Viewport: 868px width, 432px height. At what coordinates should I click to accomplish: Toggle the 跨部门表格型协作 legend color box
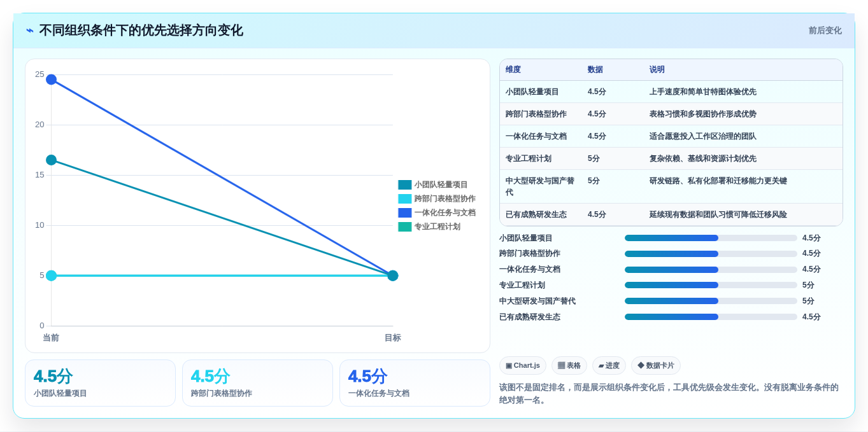(x=405, y=199)
